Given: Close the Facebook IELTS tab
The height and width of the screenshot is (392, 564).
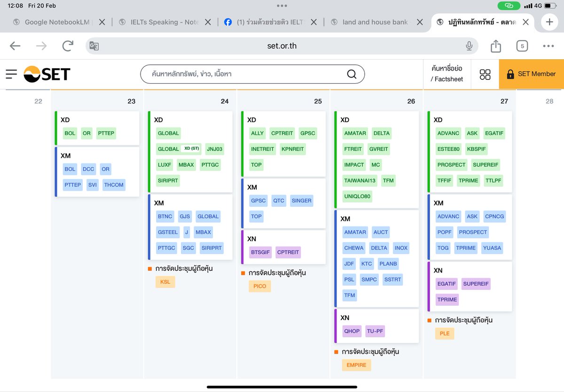Looking at the screenshot, I should pyautogui.click(x=313, y=22).
